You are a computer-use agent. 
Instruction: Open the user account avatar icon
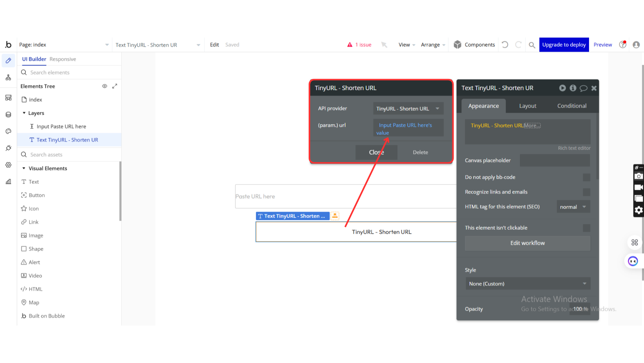tap(636, 45)
